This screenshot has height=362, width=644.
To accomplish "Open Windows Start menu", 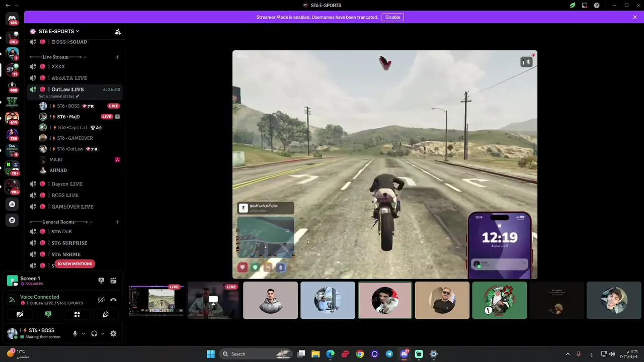I will (211, 354).
